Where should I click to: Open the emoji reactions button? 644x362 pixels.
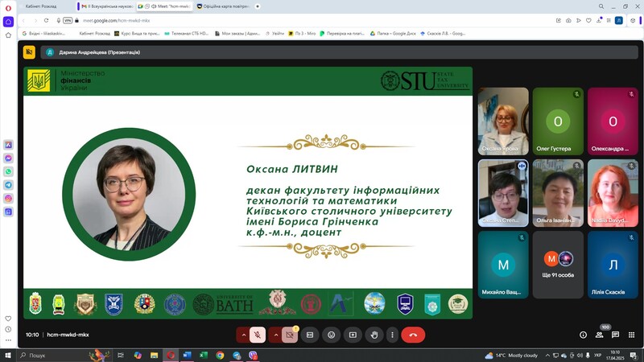point(332,335)
